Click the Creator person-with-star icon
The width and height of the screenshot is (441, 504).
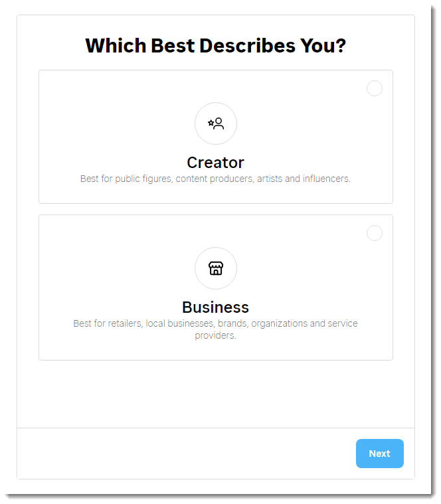(216, 124)
